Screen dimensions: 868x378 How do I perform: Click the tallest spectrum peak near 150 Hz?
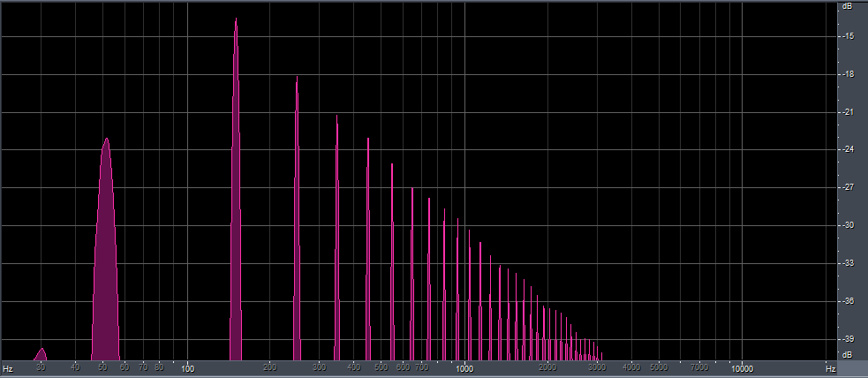pos(236,188)
